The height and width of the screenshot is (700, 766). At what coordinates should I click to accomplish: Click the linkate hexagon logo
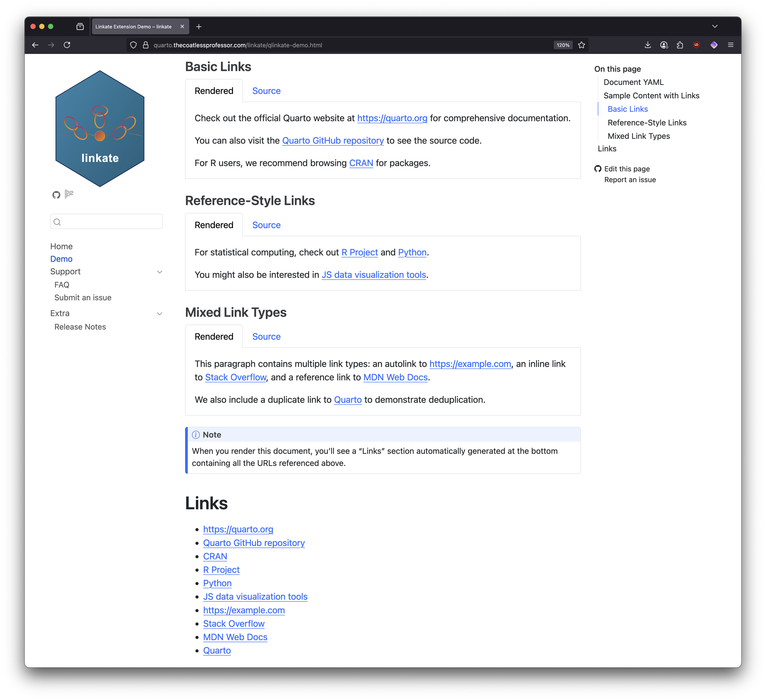100,128
